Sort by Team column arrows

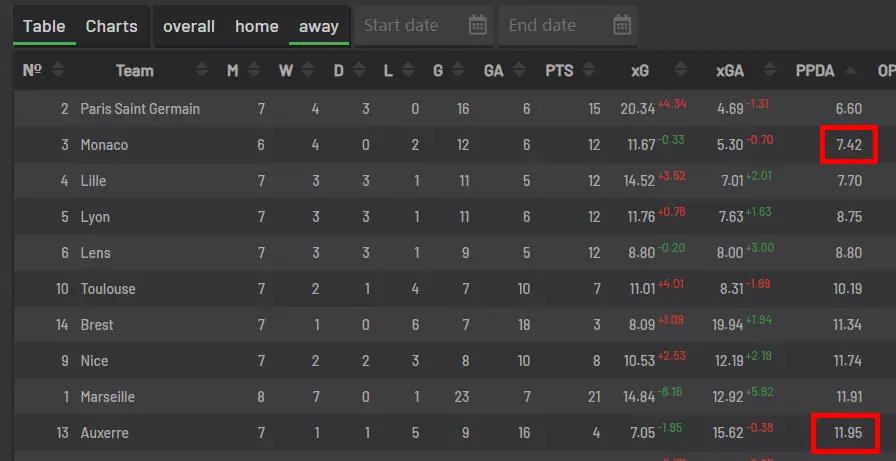202,70
